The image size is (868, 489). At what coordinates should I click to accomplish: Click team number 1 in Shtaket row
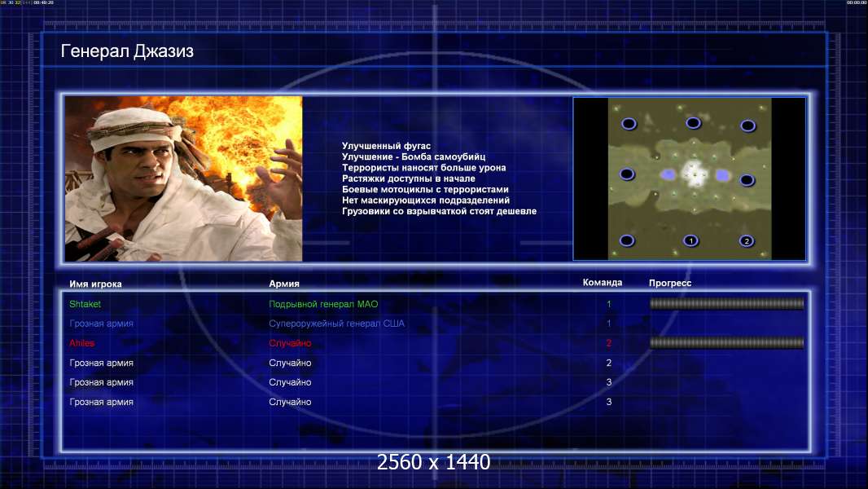pos(609,304)
